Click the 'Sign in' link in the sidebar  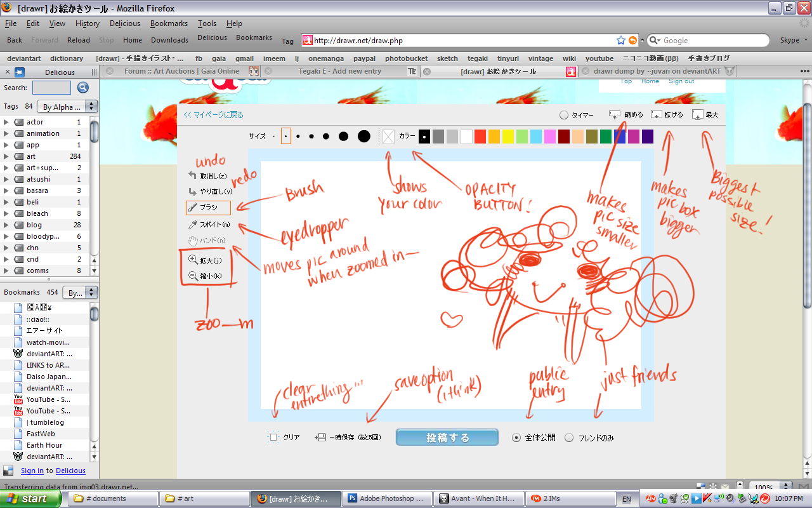click(32, 471)
